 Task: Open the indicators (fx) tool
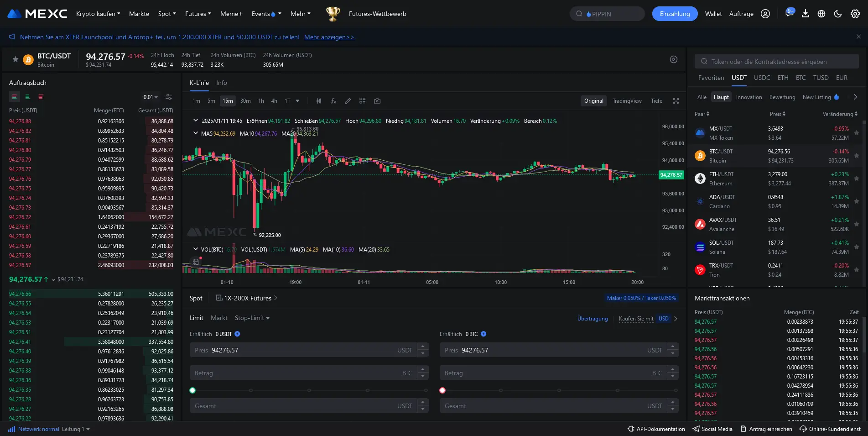click(x=333, y=101)
